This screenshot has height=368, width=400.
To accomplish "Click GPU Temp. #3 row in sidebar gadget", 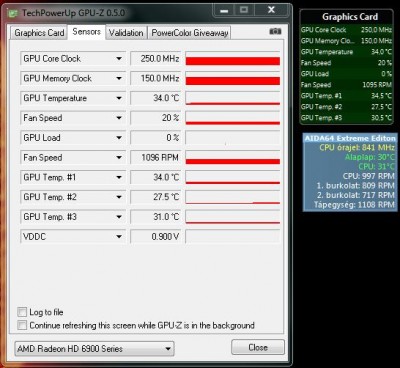I will click(346, 118).
